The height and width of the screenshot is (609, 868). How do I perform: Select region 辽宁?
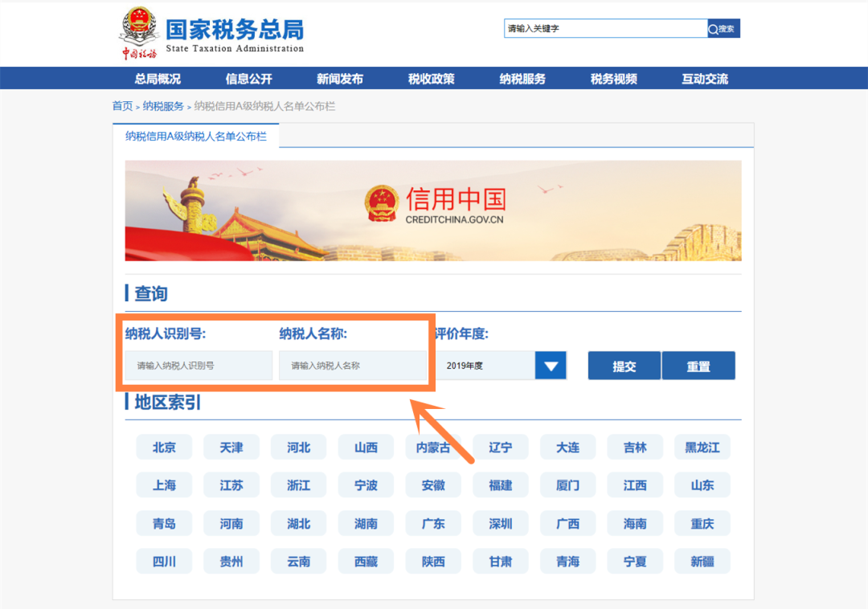click(501, 448)
